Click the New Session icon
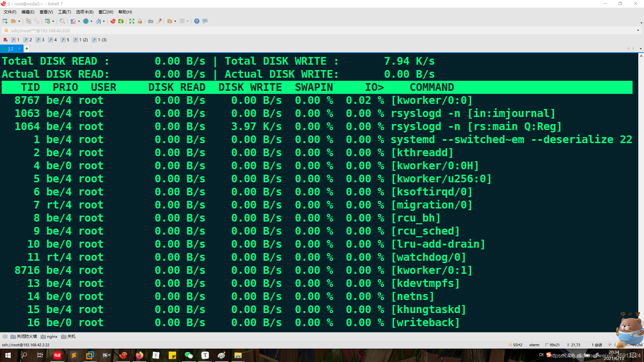This screenshot has width=644, height=362. pyautogui.click(x=5, y=21)
